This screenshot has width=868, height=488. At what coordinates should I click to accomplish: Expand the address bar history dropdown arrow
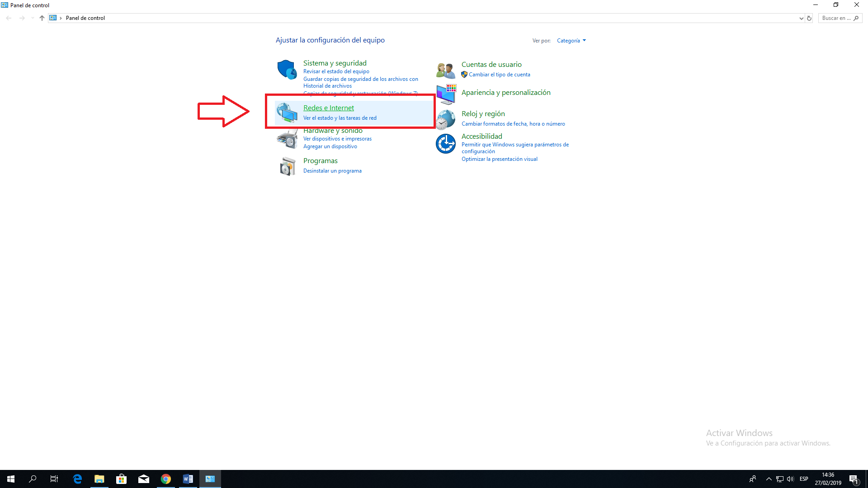point(801,19)
